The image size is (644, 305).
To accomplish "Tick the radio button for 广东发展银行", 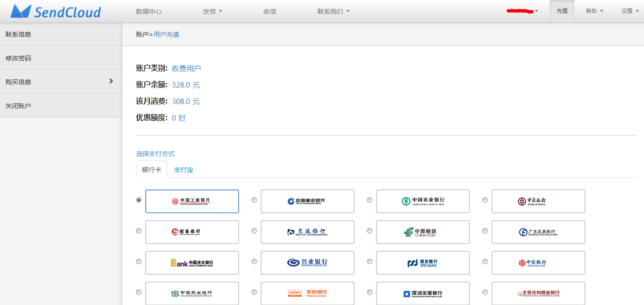I will pyautogui.click(x=485, y=231).
